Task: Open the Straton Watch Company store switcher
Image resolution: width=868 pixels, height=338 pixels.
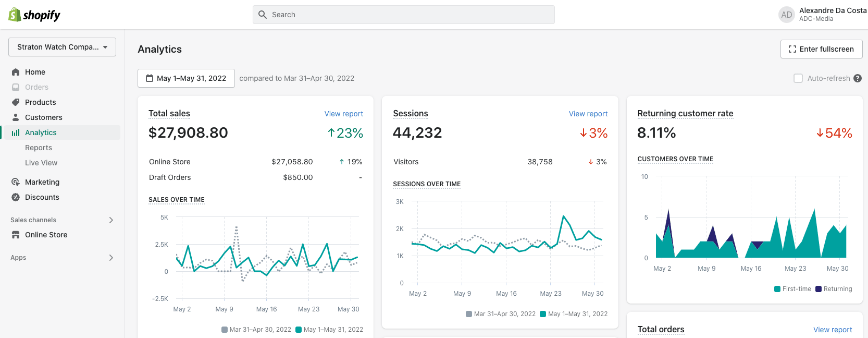Action: tap(62, 47)
